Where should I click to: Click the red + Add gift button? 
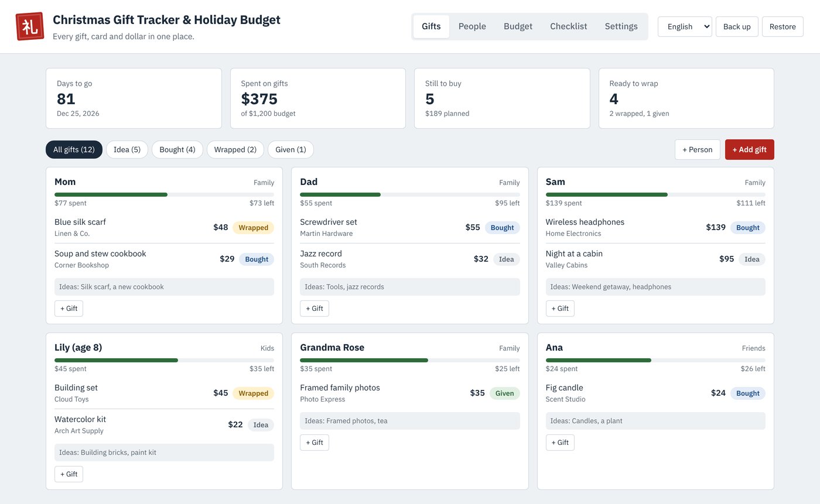coord(749,149)
